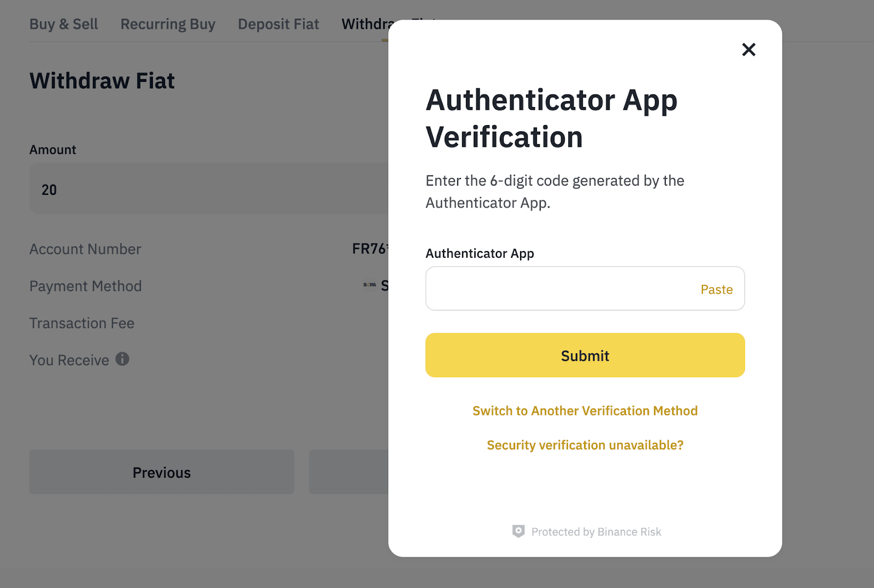Submit the authenticator verification code
Image resolution: width=874 pixels, height=588 pixels.
point(584,355)
